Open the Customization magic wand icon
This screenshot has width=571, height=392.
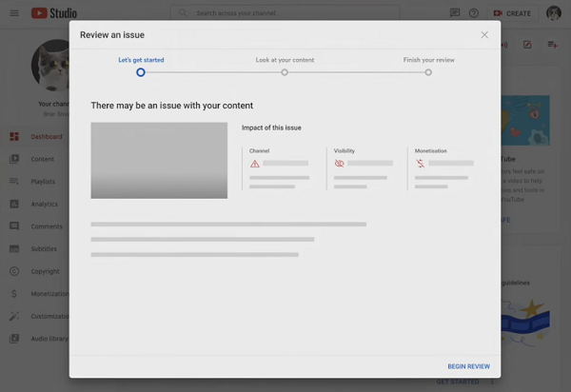[14, 316]
